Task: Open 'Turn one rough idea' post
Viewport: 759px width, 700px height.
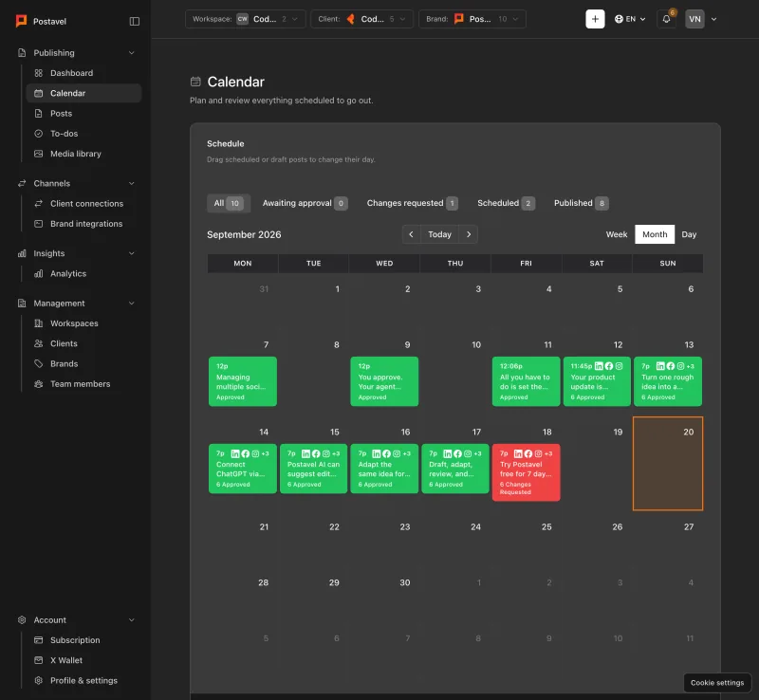Action: click(x=668, y=381)
